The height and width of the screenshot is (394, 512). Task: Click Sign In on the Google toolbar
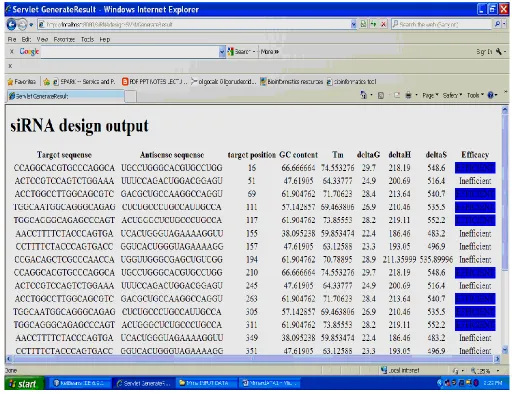pyautogui.click(x=484, y=52)
